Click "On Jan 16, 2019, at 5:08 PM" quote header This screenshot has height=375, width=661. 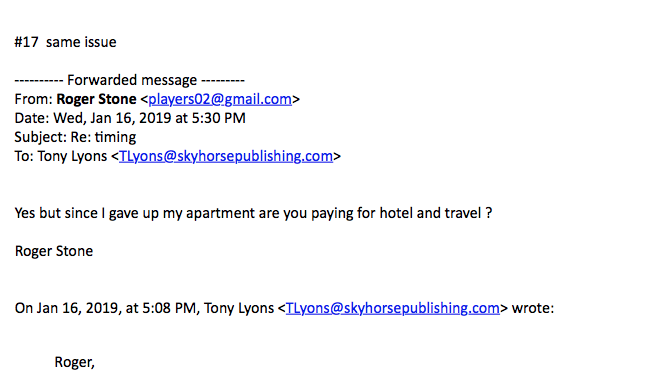[105, 308]
